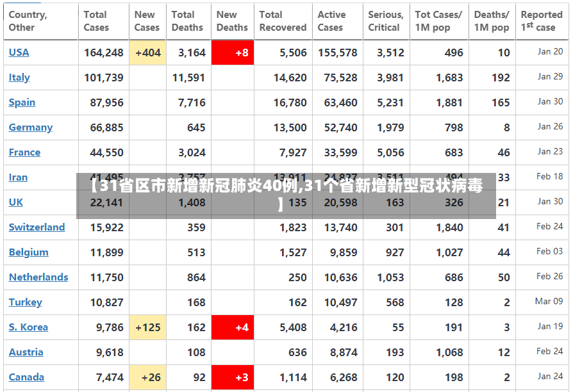The height and width of the screenshot is (392, 573).
Task: Sort by Country, Other column header
Action: click(x=41, y=21)
